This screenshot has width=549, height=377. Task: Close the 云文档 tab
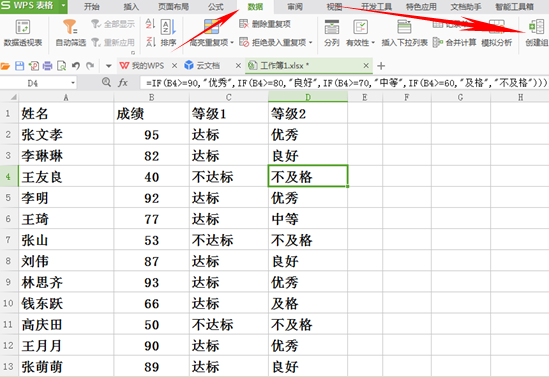pyautogui.click(x=238, y=65)
